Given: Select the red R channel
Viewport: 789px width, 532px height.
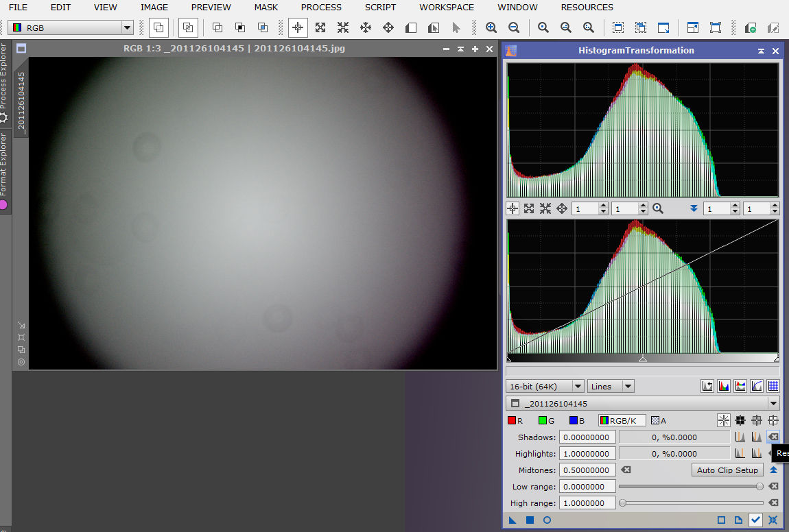Looking at the screenshot, I should point(516,420).
